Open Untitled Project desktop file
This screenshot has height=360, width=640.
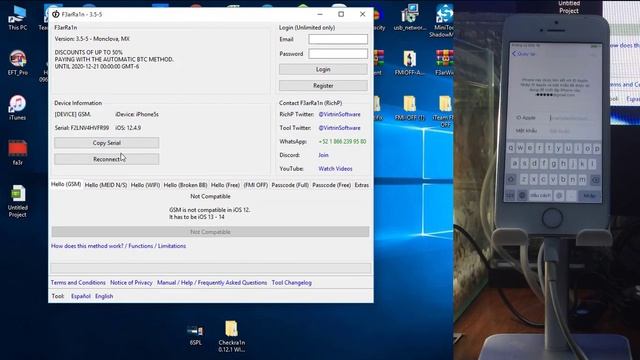[x=18, y=201]
